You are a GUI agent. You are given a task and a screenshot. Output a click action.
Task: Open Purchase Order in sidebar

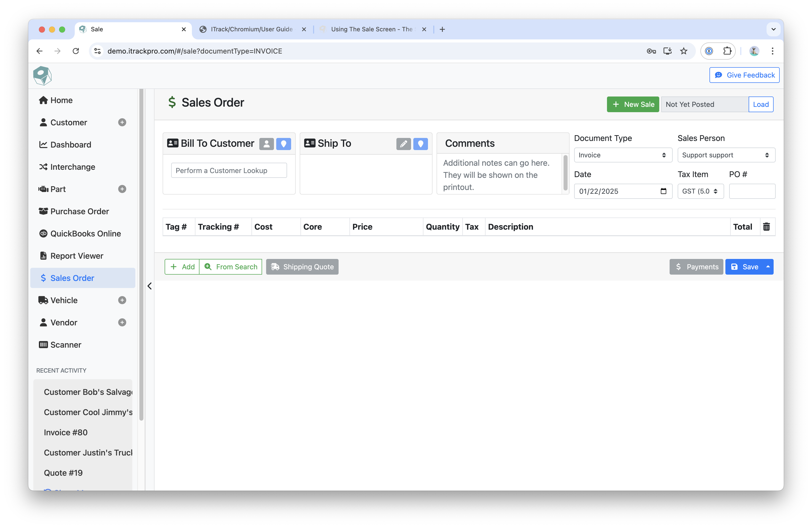click(80, 211)
